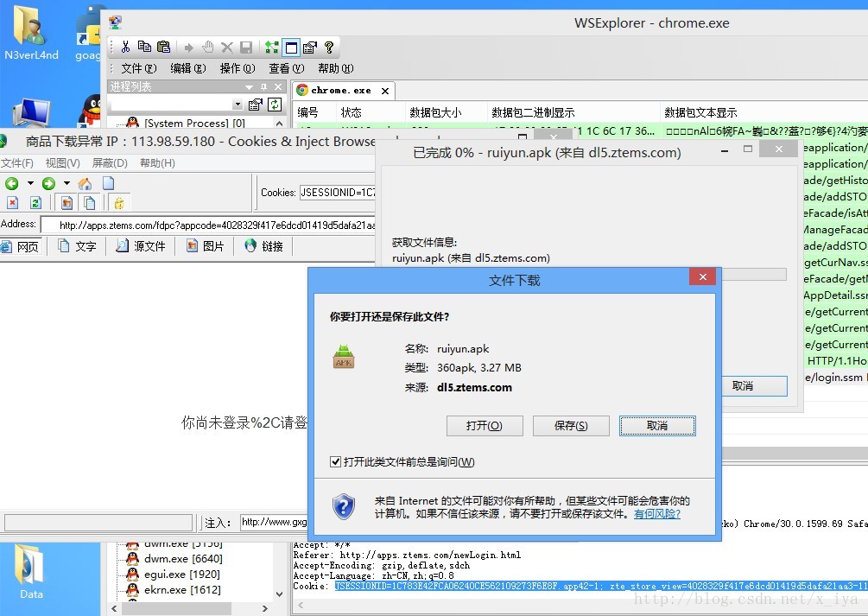The height and width of the screenshot is (616, 868).
Task: Click the APK file icon in download dialog
Action: point(344,356)
